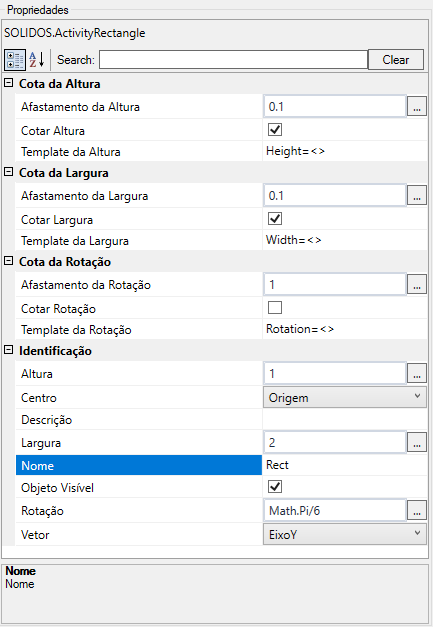Open ellipsis editor for Afastamento da Rotação

click(417, 284)
